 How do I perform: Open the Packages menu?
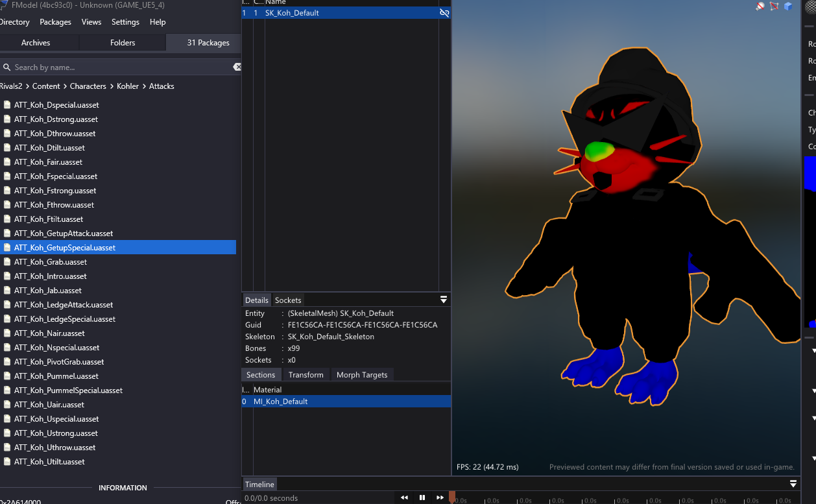click(55, 22)
